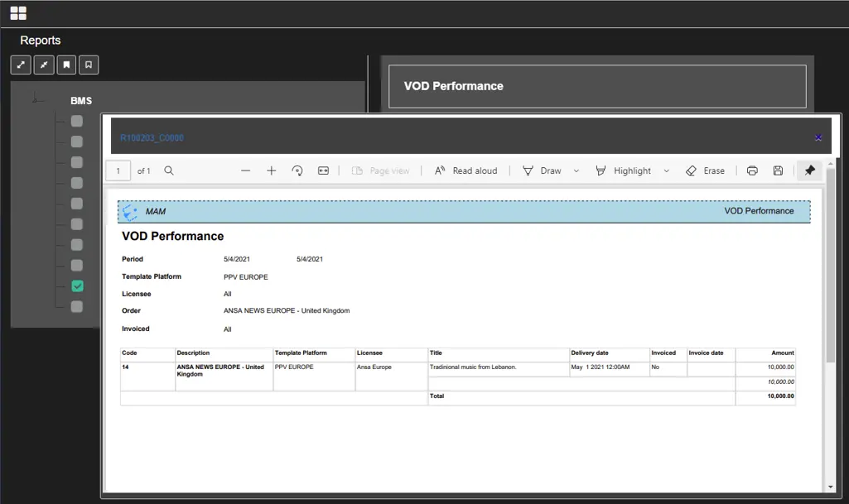This screenshot has height=504, width=849.
Task: Open the Highlight color dropdown arrow
Action: click(x=666, y=170)
